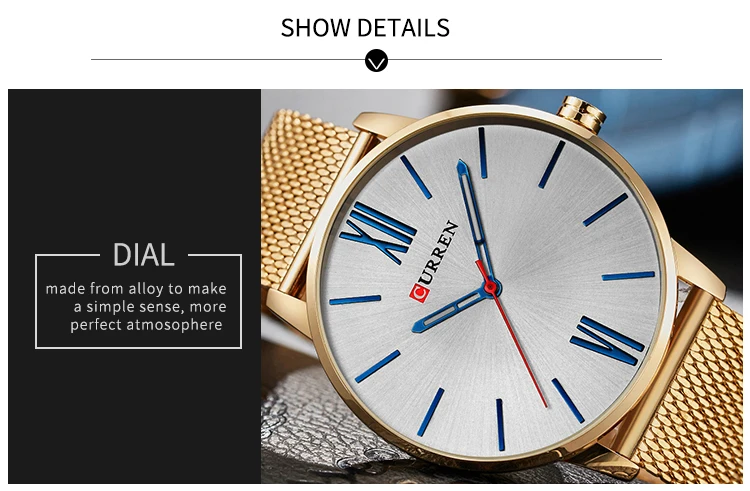This screenshot has height=491, width=750.
Task: Click the red CURREN C logo on the dial
Action: coord(419,293)
